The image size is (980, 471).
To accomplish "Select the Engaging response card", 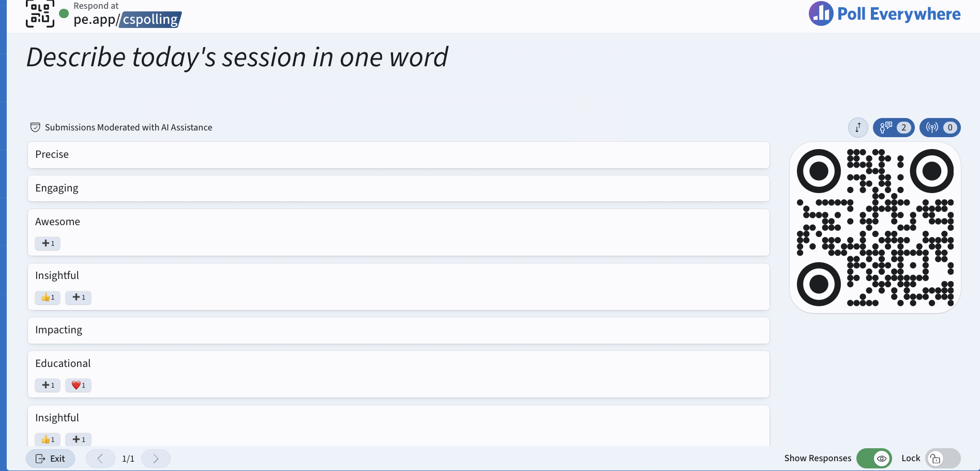I will 399,188.
